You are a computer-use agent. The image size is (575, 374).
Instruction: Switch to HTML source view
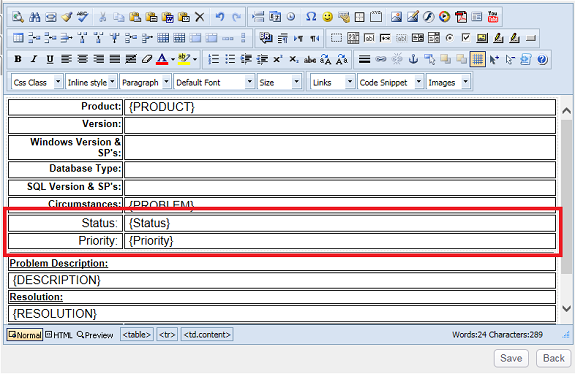[x=59, y=335]
